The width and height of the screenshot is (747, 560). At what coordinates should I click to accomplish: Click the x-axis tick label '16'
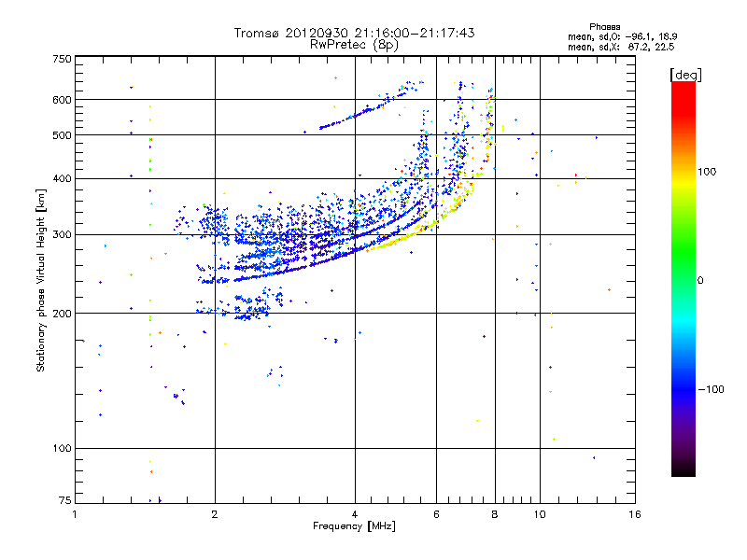tap(635, 514)
